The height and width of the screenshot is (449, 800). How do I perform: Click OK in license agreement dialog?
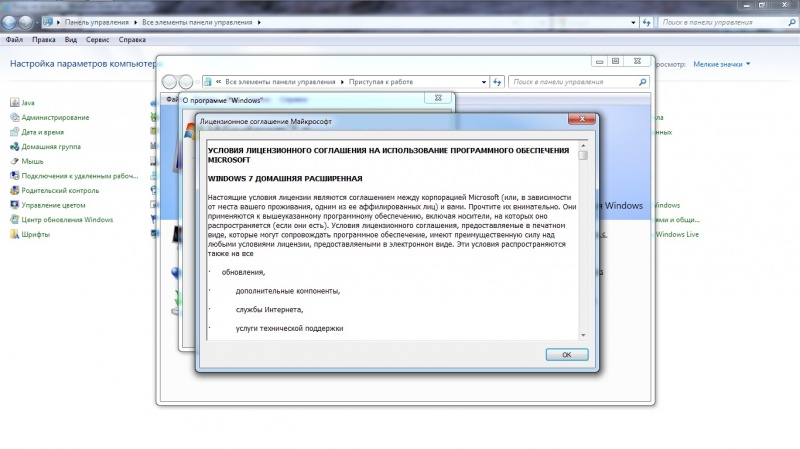(567, 355)
